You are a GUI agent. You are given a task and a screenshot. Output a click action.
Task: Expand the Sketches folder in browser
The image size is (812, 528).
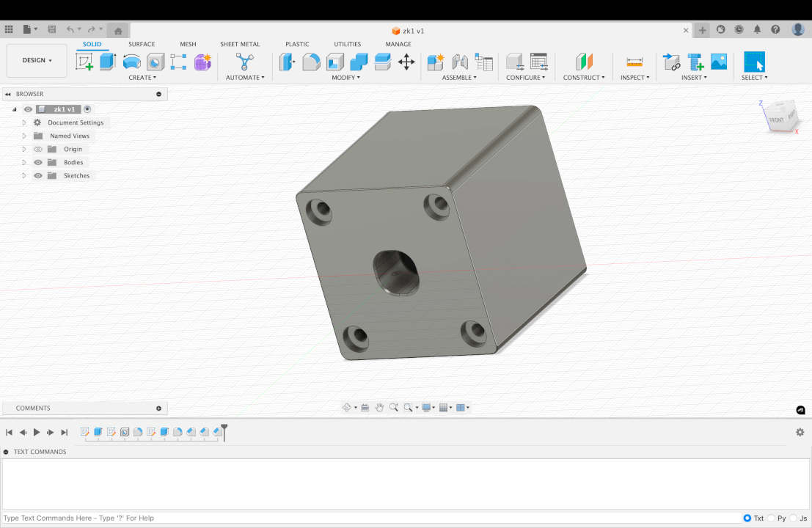[23, 175]
